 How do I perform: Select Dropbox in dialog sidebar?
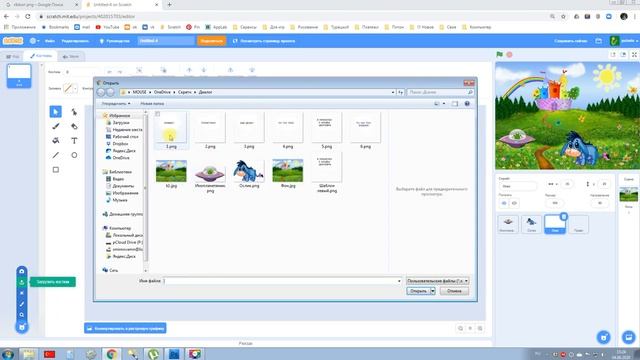(x=120, y=144)
